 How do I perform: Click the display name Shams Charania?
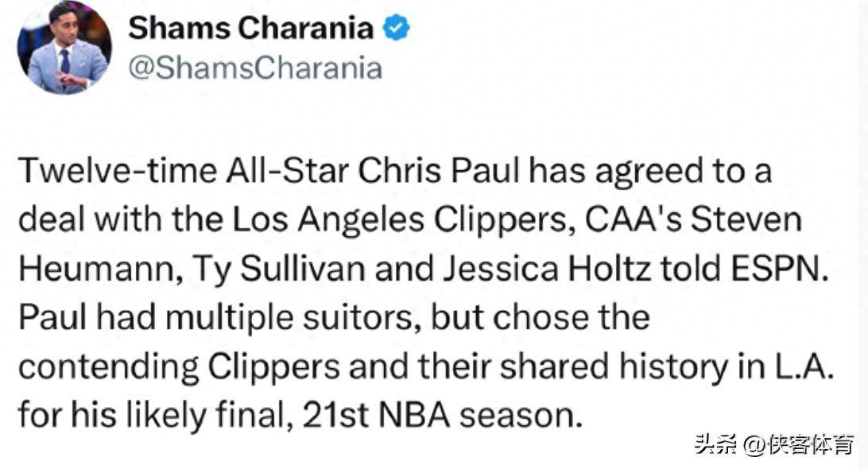(251, 28)
